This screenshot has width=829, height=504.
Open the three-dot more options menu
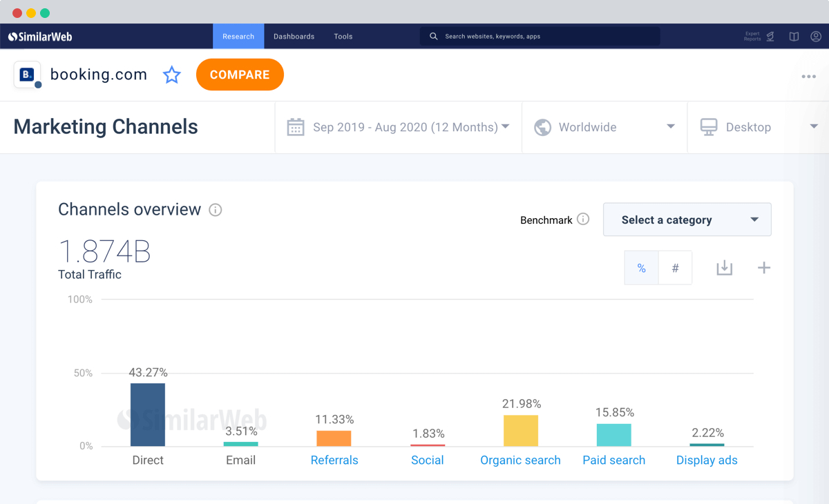(809, 76)
